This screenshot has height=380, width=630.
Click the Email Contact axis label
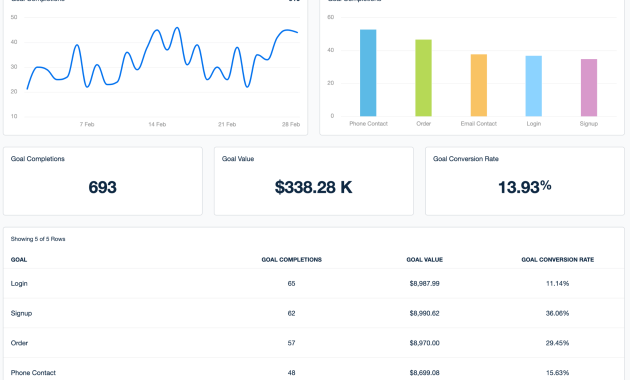pos(479,124)
